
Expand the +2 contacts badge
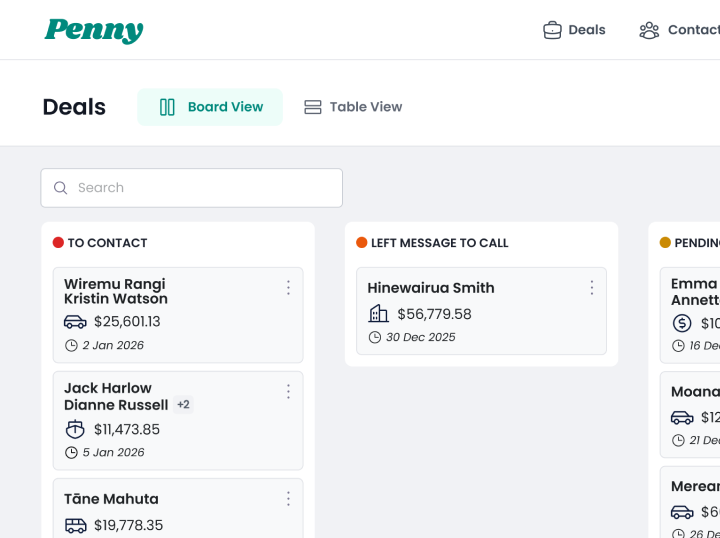click(183, 404)
